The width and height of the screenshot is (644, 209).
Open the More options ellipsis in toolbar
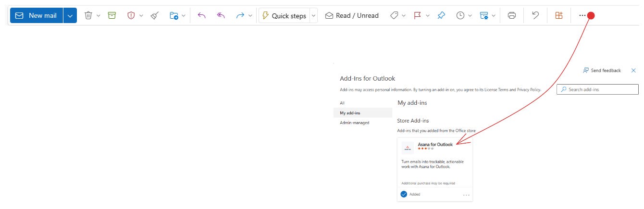tap(582, 15)
